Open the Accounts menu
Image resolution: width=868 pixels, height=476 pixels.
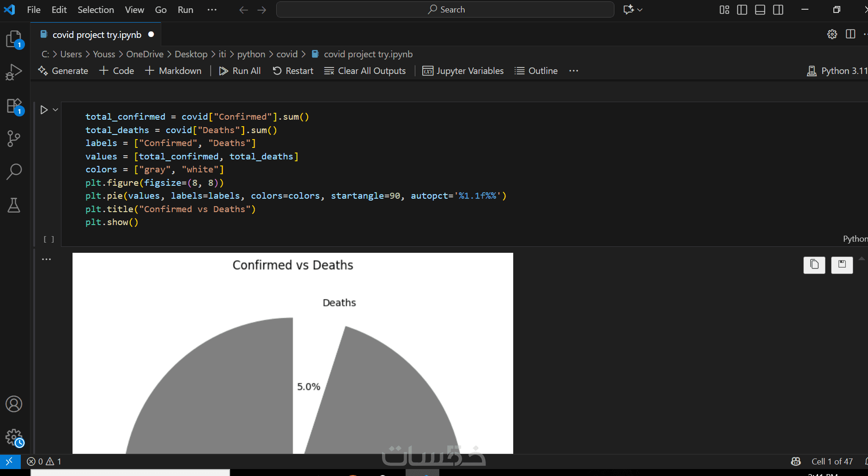14,404
